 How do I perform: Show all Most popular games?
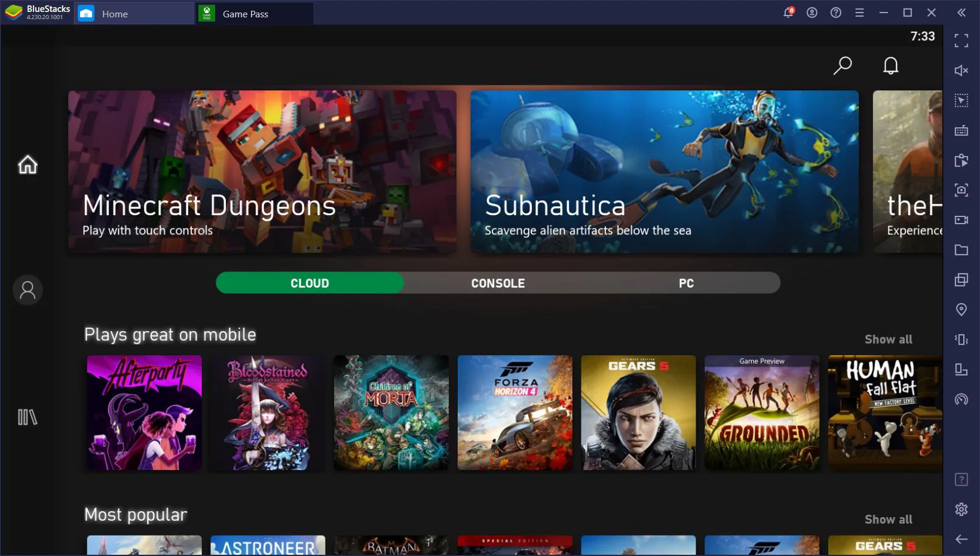click(888, 520)
